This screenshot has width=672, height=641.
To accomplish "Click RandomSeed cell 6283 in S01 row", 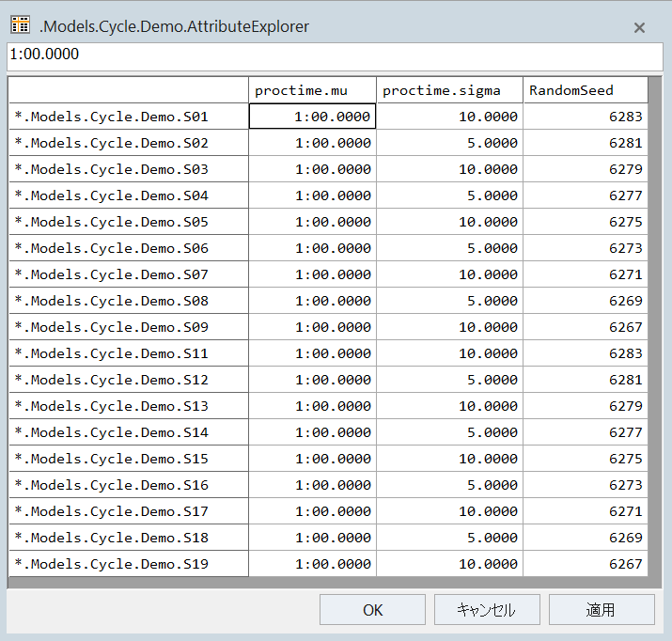I will 586,117.
